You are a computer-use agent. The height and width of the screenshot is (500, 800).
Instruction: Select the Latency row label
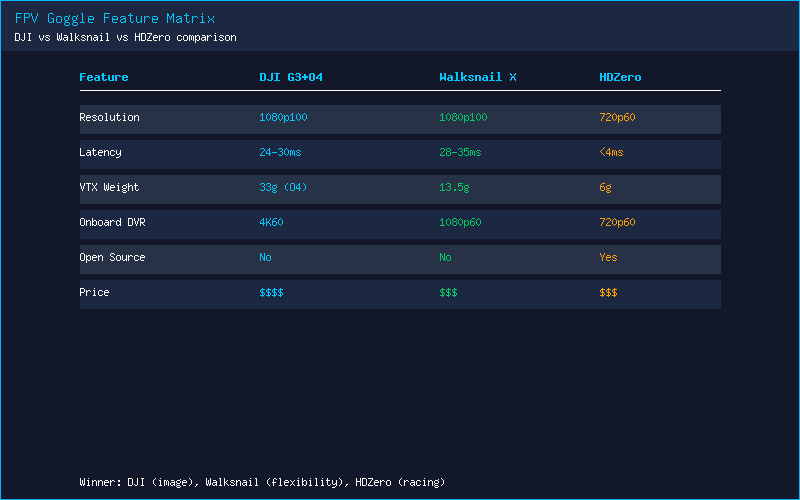tap(100, 153)
